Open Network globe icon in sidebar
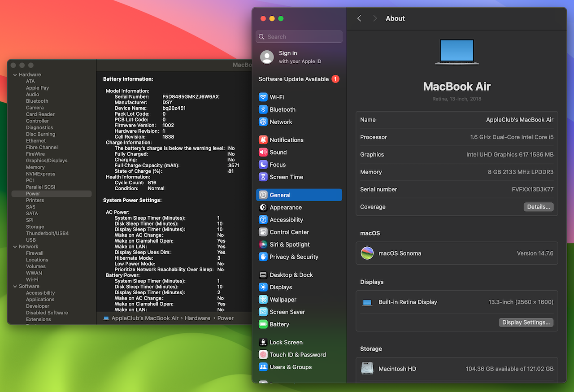Screen dimensions: 574x392 263,122
